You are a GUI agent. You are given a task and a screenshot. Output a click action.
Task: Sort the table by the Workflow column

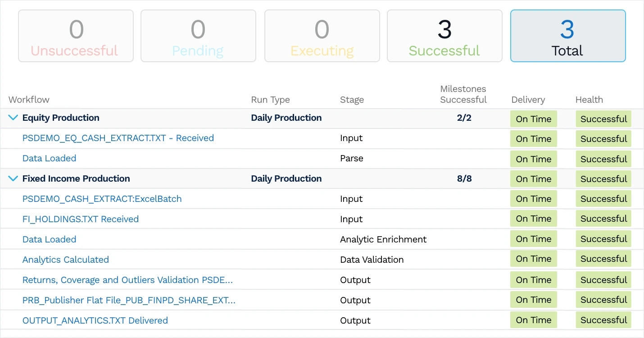click(x=29, y=100)
